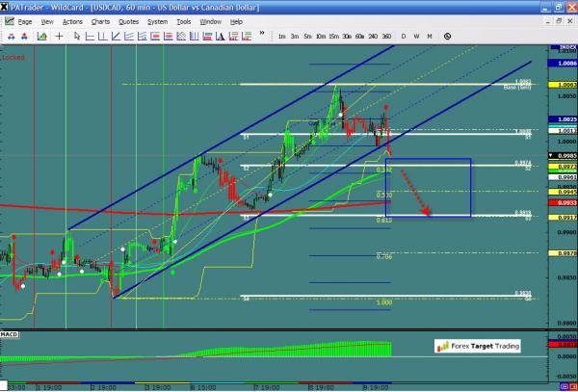578x392 pixels.
Task: Click the Forex Target Trading logo
Action: click(x=478, y=345)
